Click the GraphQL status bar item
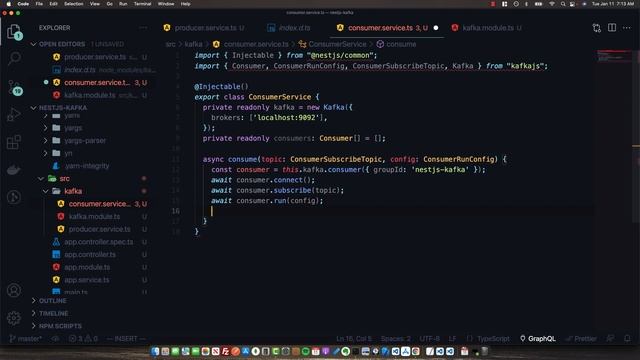This screenshot has width=640, height=360. 538,338
